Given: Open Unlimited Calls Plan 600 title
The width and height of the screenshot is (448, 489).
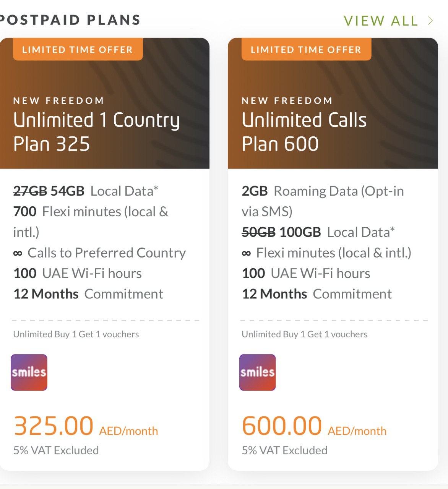Looking at the screenshot, I should 304,132.
